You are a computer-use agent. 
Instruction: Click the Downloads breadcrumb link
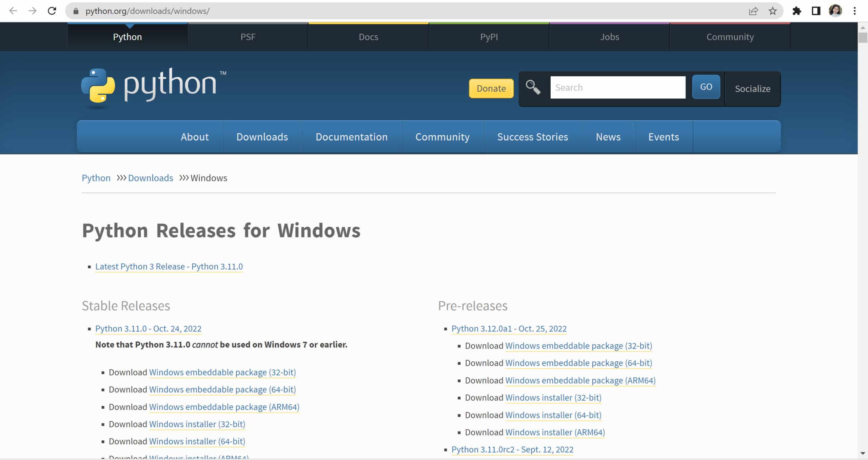click(x=151, y=177)
